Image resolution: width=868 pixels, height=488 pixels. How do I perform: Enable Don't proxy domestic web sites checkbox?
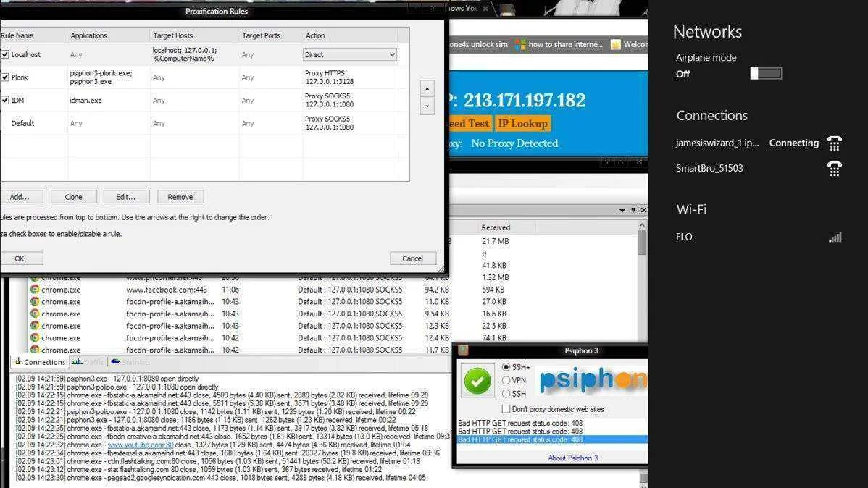[506, 409]
